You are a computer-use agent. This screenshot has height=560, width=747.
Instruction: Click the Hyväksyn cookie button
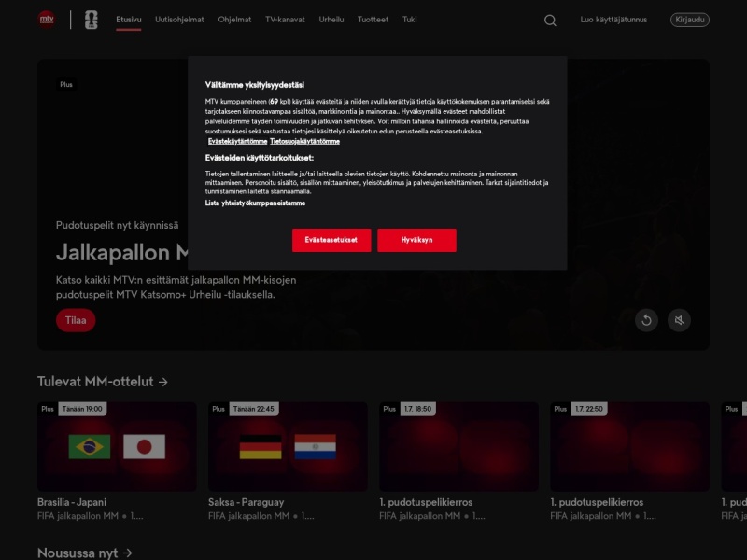(416, 240)
